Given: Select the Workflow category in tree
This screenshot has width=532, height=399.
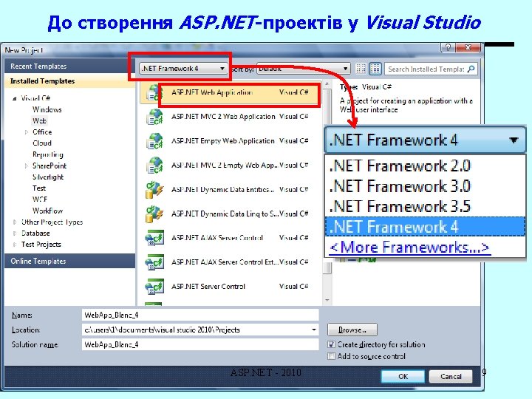Looking at the screenshot, I should tap(47, 211).
